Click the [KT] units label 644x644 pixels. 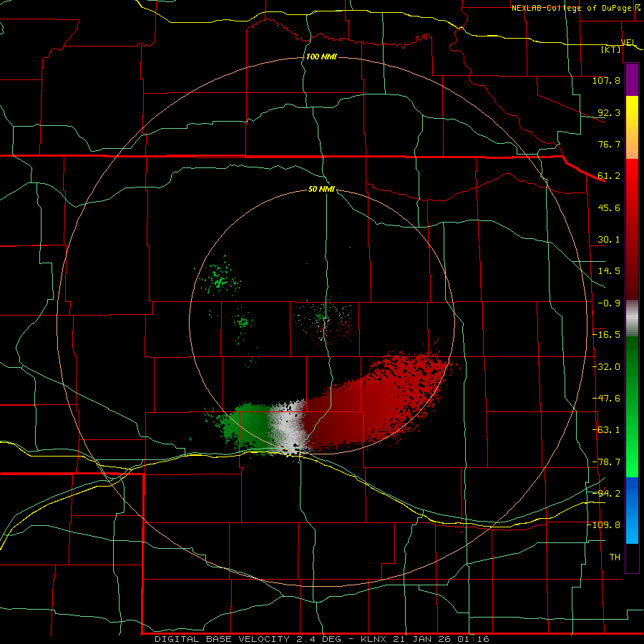pos(611,49)
